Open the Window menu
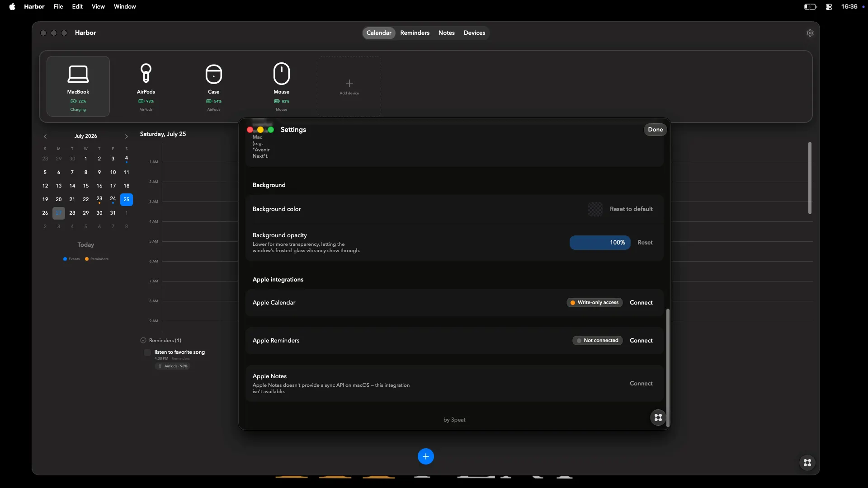 [x=125, y=6]
